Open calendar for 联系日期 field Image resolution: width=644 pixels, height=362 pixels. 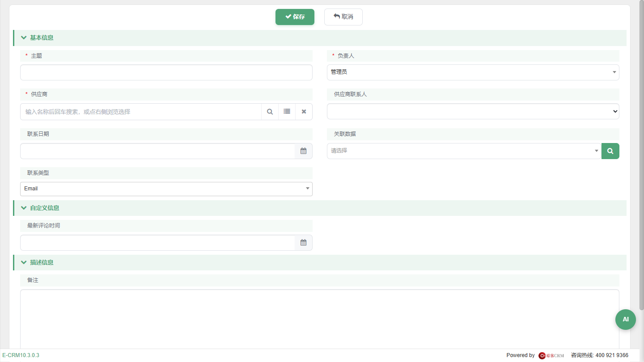click(x=303, y=151)
